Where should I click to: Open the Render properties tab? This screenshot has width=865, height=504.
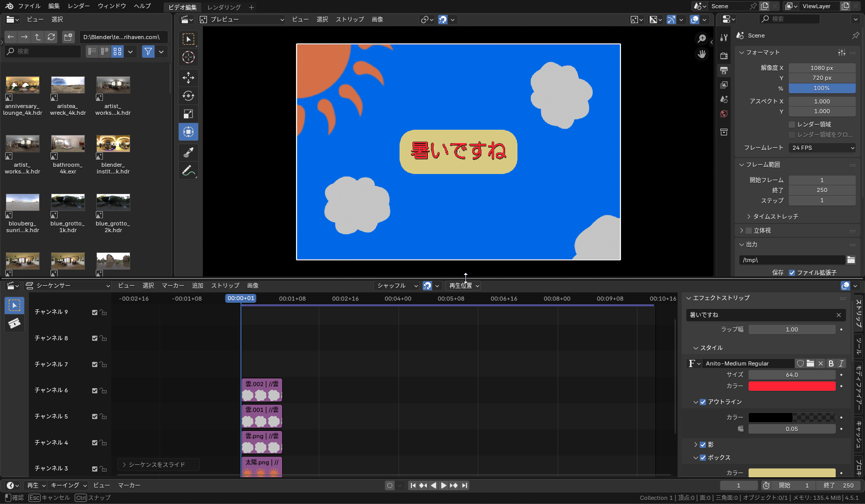pos(724,56)
